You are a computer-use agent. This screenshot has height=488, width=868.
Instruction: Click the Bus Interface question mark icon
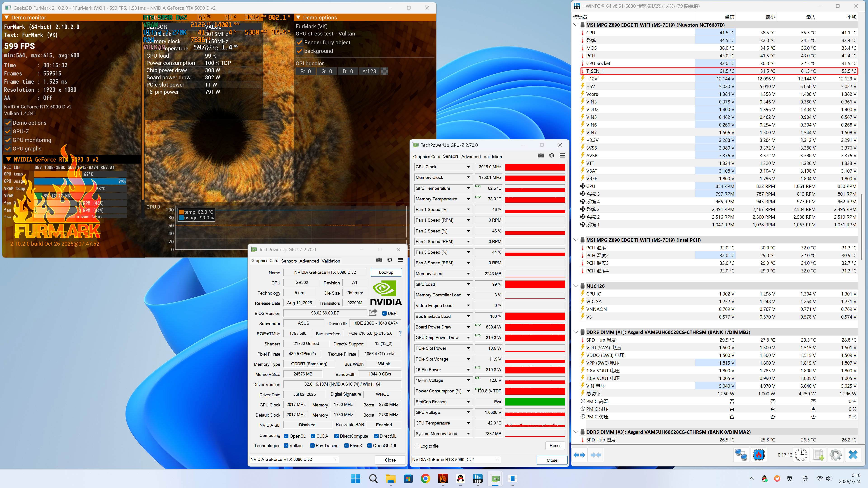(x=400, y=333)
